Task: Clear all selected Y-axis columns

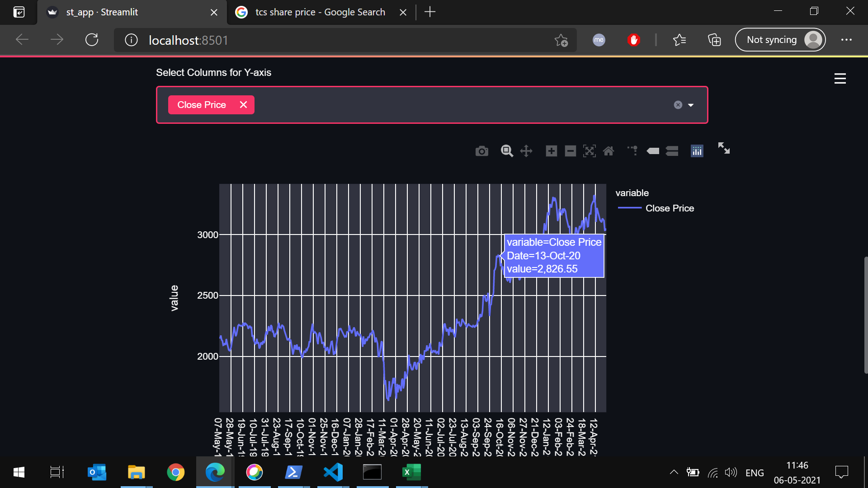Action: (678, 105)
